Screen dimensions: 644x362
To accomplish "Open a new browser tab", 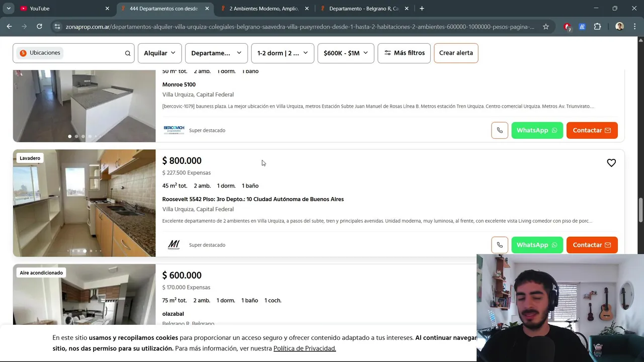I will click(x=422, y=9).
